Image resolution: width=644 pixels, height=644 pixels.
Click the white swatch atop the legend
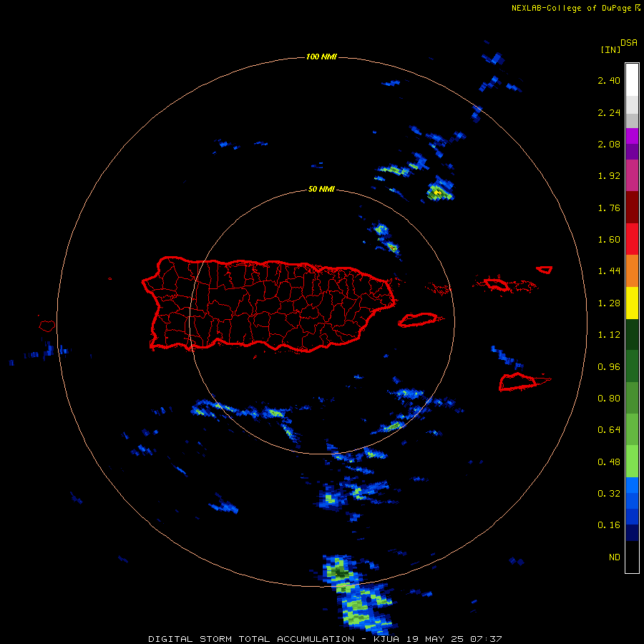click(x=632, y=79)
